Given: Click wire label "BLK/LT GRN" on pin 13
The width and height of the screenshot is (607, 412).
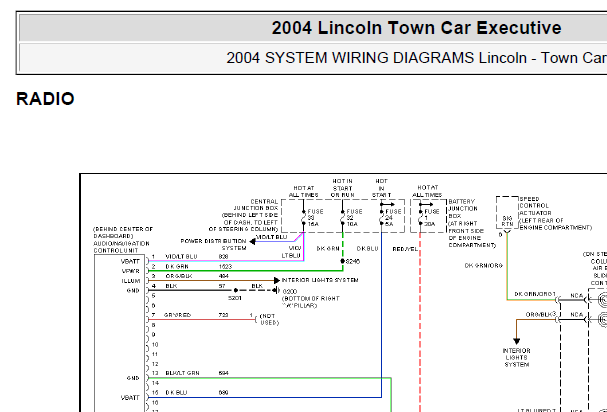Looking at the screenshot, I should coord(182,373).
